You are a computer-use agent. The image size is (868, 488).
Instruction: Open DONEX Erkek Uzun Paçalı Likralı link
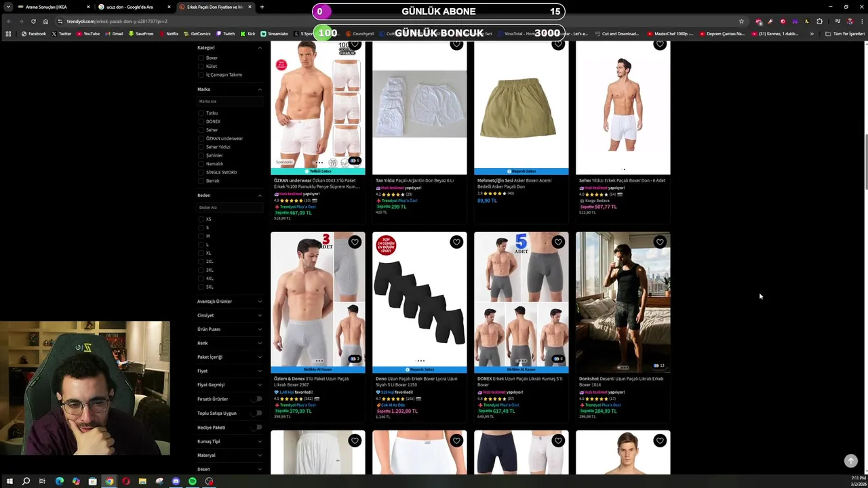[519, 382]
